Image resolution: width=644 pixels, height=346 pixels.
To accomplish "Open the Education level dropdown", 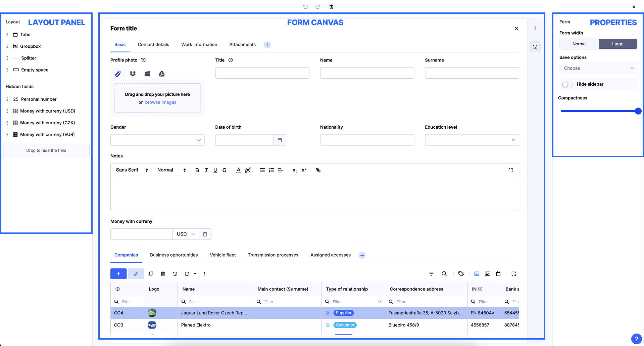I will [472, 140].
